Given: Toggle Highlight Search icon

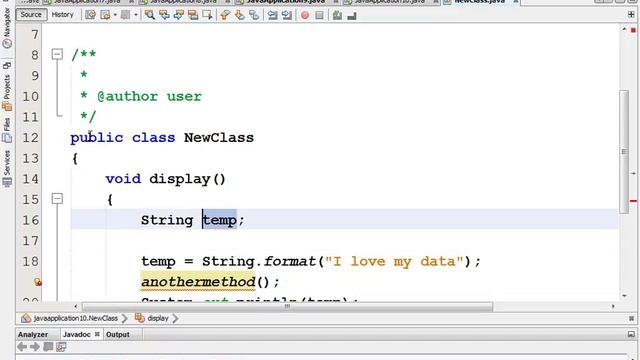Looking at the screenshot, I should 193,16.
